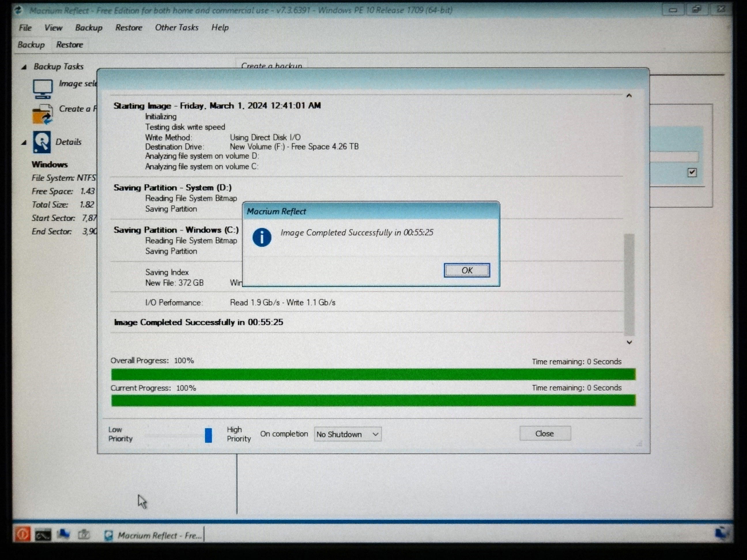Collapse the Details section in the sidebar
This screenshot has height=560, width=747.
24,143
